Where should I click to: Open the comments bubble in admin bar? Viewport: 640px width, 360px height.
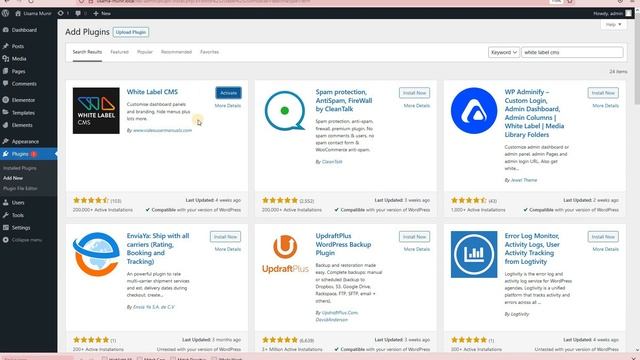(x=80, y=13)
